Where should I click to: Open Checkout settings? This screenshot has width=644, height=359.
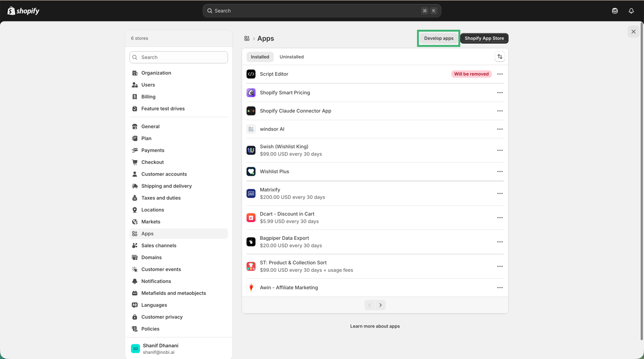[x=179, y=162]
